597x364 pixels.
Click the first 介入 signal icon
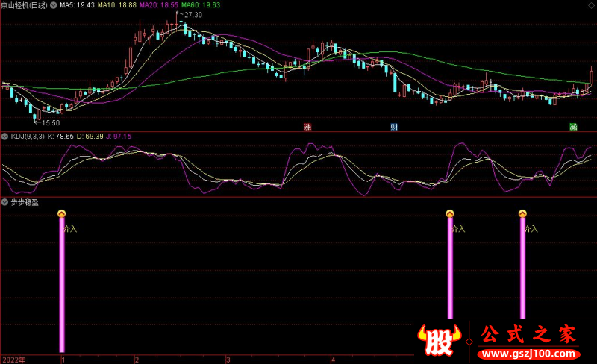[62, 215]
